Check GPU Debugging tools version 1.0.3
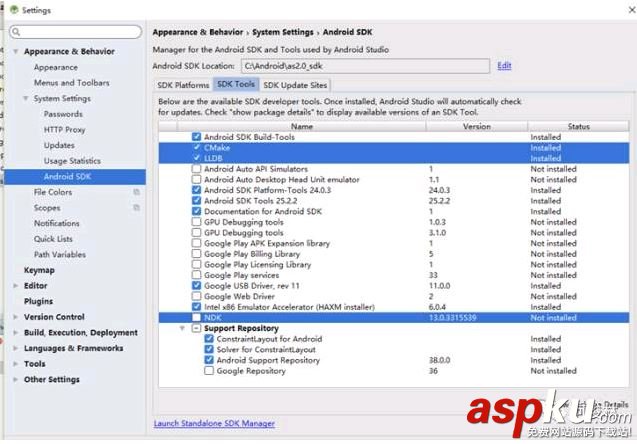The height and width of the screenshot is (444, 637). pyautogui.click(x=197, y=222)
